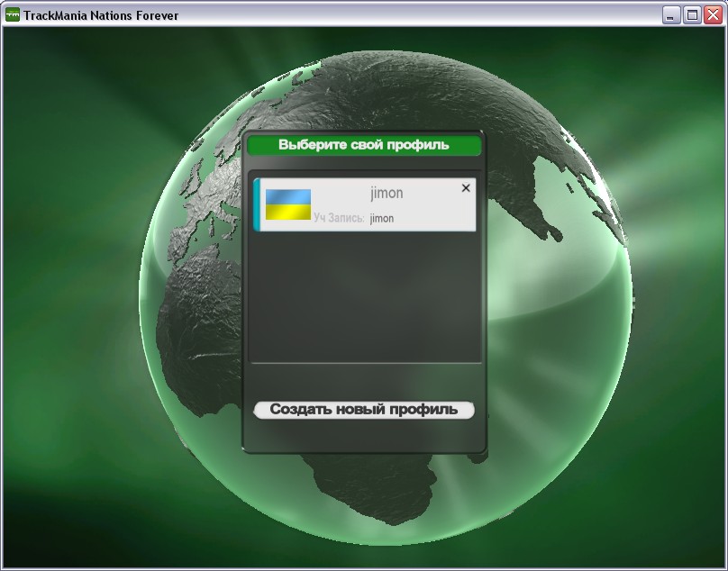Image resolution: width=728 pixels, height=571 pixels.
Task: Click the yellow stripe of the flag
Action: click(x=288, y=214)
